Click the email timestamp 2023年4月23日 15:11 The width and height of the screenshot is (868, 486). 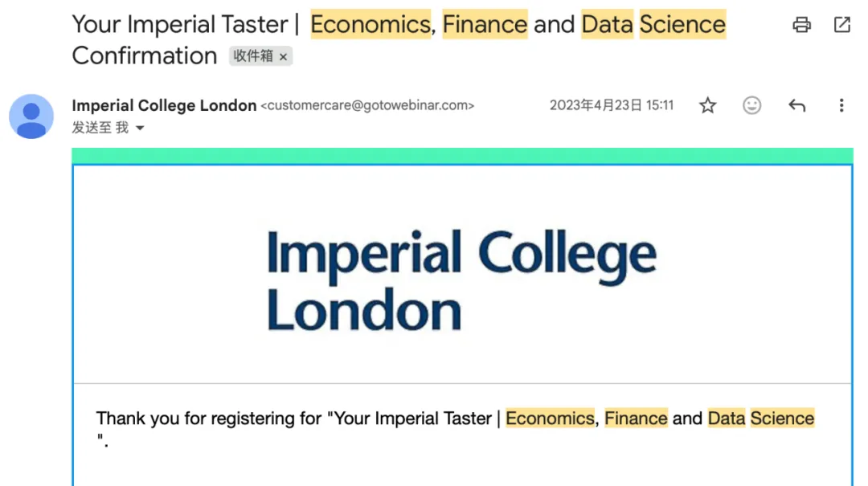pyautogui.click(x=612, y=105)
